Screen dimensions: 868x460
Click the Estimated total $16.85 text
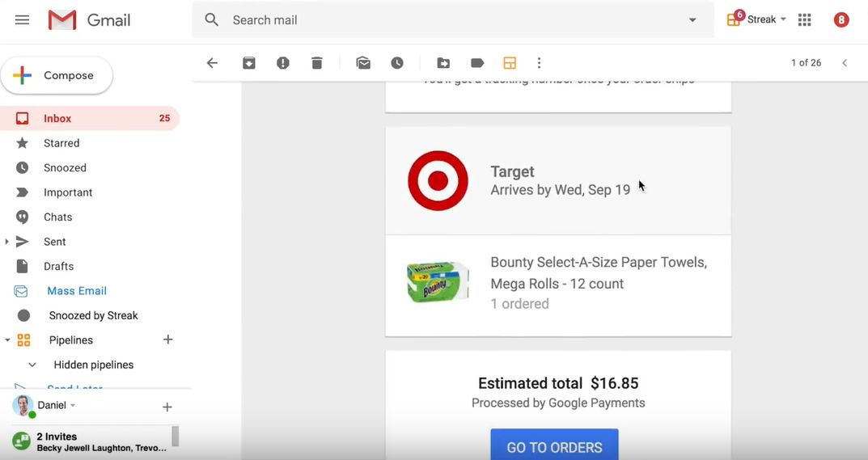click(558, 383)
